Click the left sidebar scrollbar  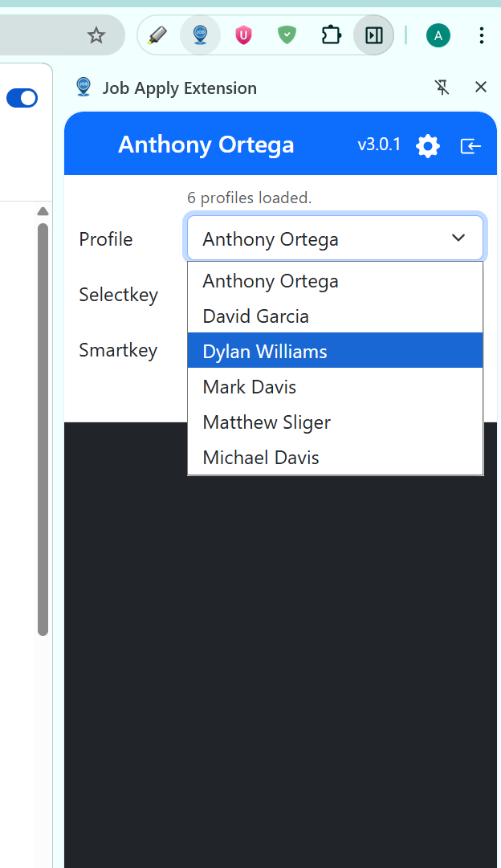click(x=43, y=418)
